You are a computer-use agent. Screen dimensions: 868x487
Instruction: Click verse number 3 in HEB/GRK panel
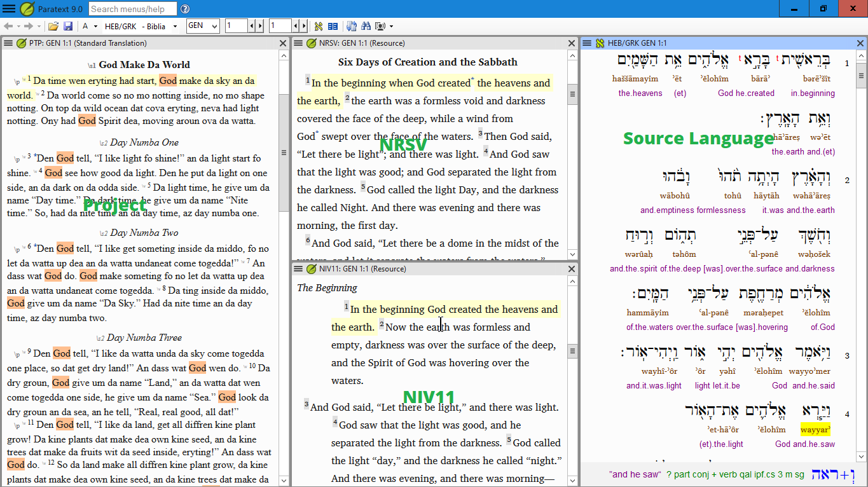(x=847, y=356)
